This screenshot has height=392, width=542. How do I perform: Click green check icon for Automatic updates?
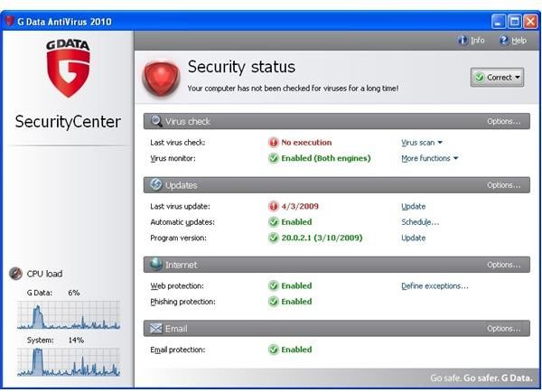(273, 222)
